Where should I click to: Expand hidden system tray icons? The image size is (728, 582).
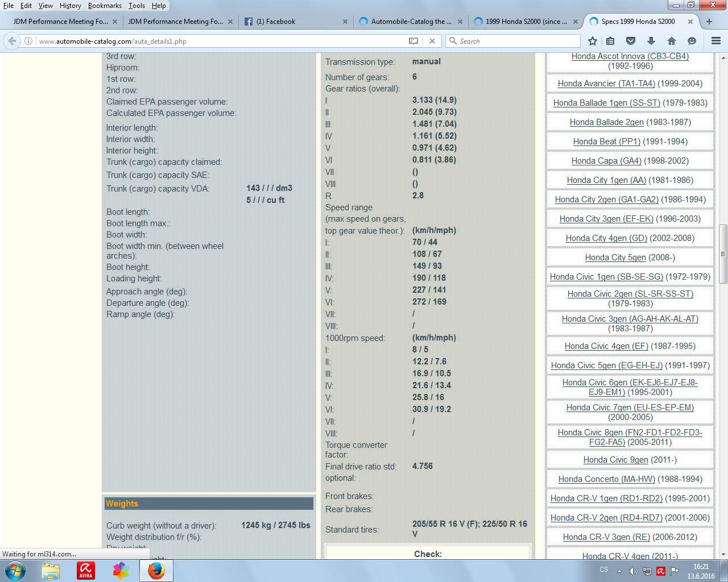pos(619,571)
